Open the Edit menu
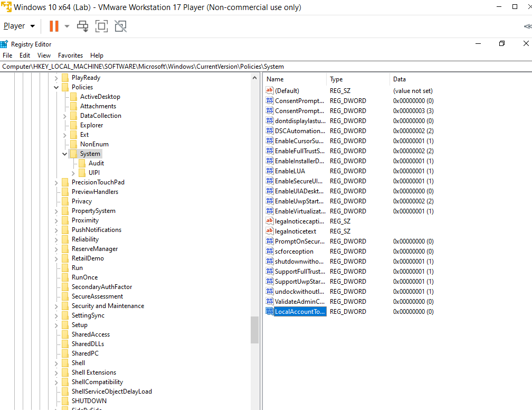The height and width of the screenshot is (410, 532). click(x=25, y=55)
